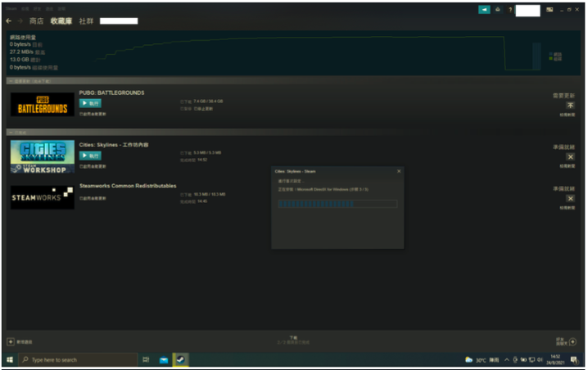
Task: Click the downloads status at bottom center
Action: [x=293, y=340]
